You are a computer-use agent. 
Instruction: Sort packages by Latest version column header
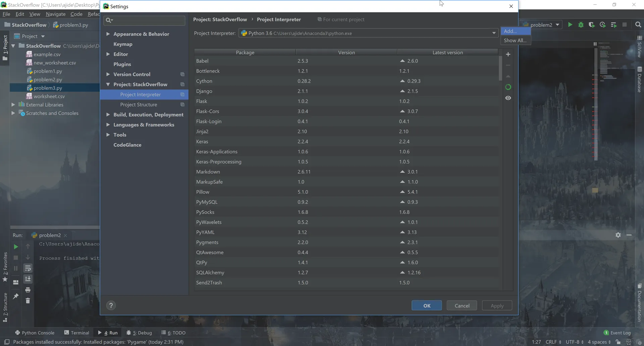point(447,52)
